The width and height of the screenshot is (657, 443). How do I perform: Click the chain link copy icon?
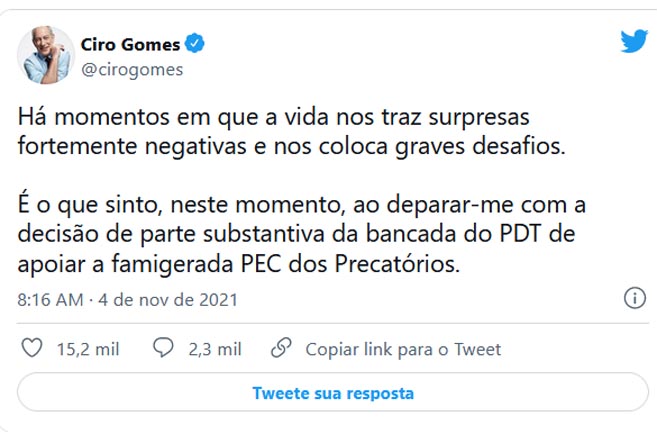[x=282, y=349]
